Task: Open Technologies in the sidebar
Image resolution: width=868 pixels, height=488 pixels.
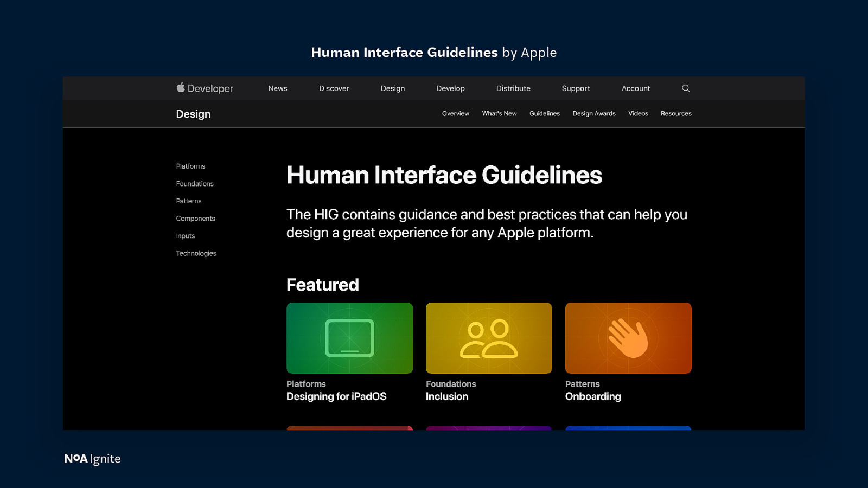Action: tap(196, 253)
